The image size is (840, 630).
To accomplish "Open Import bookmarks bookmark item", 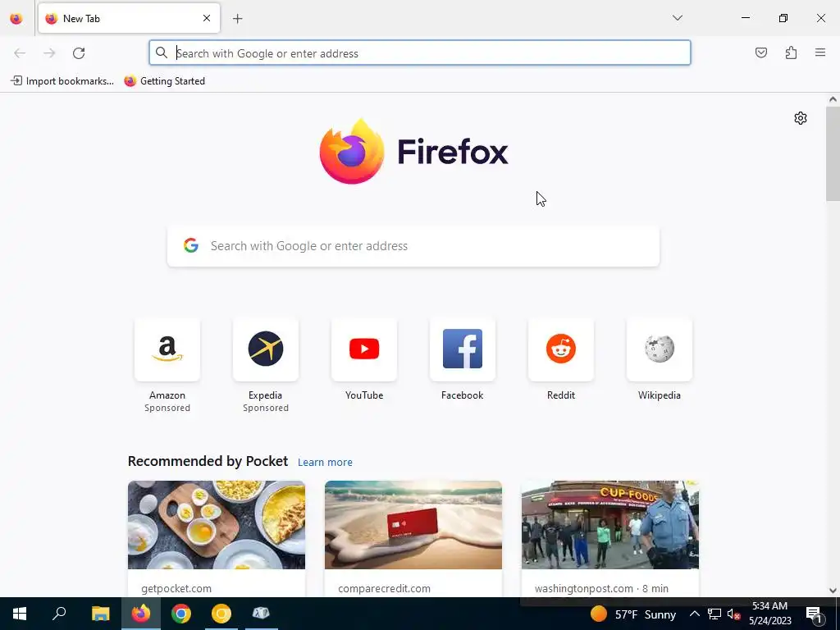I will click(62, 81).
